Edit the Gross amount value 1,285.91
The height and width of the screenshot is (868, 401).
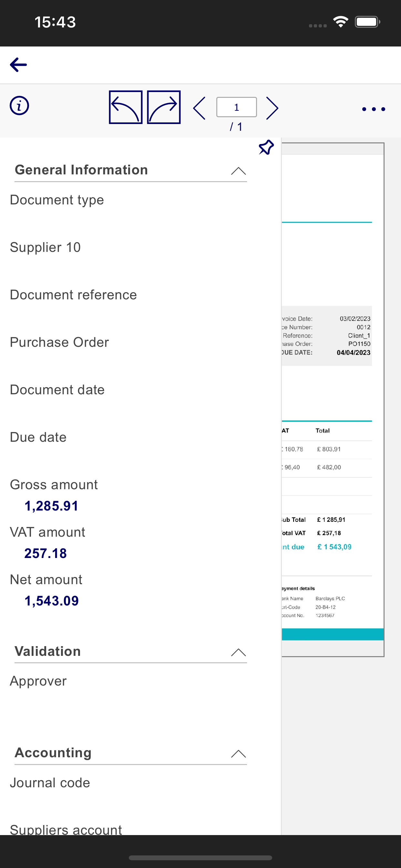click(51, 506)
